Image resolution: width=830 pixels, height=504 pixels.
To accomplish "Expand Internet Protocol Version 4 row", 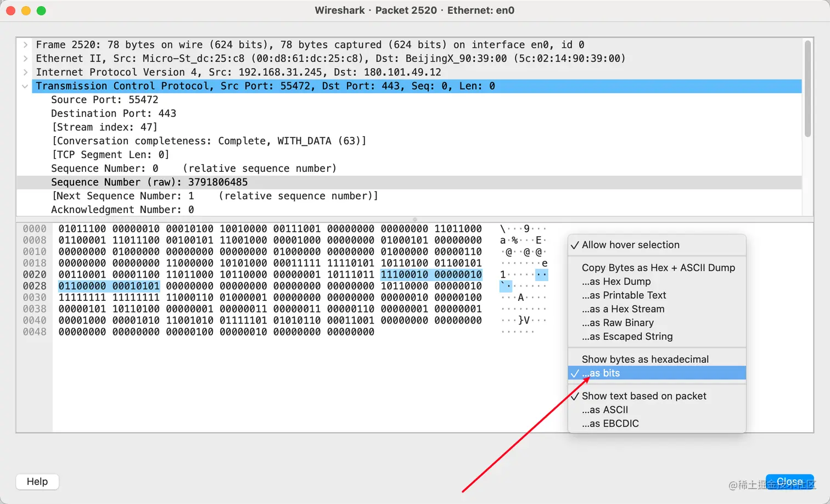I will coord(25,72).
